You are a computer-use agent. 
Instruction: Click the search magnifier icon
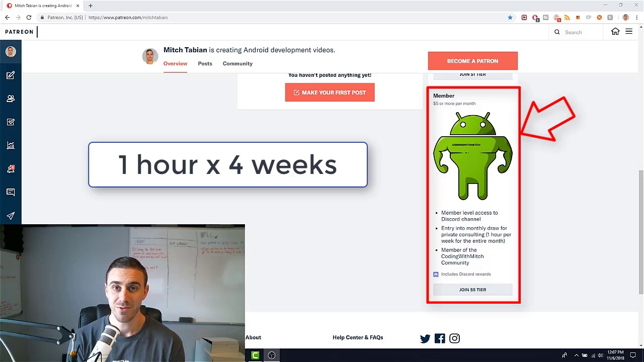point(557,32)
